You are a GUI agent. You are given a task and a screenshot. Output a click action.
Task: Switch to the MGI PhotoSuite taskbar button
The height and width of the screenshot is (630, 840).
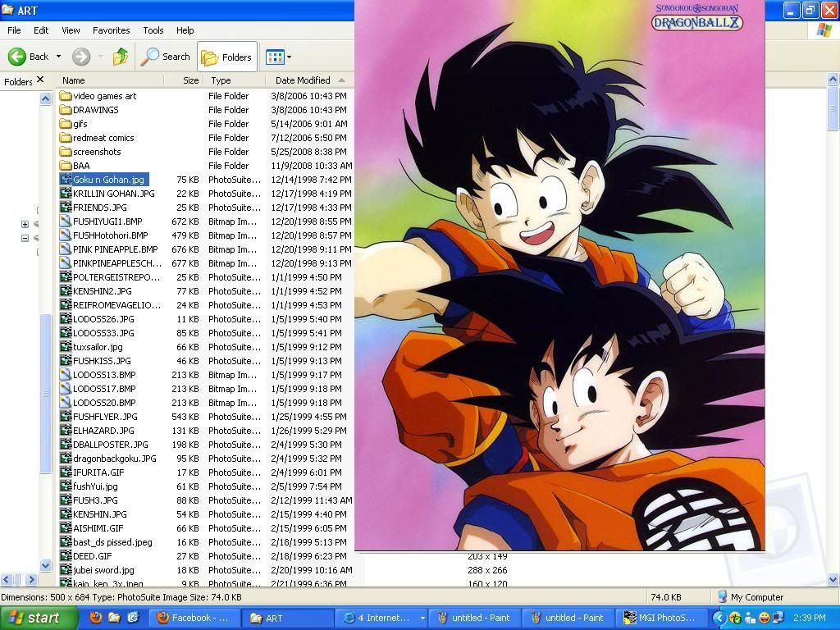click(x=660, y=618)
